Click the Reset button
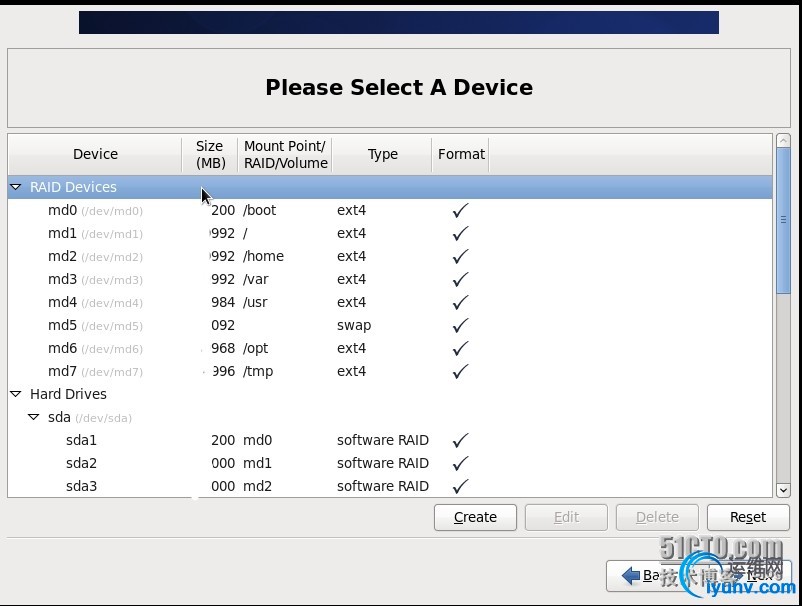802x606 pixels. (x=747, y=517)
